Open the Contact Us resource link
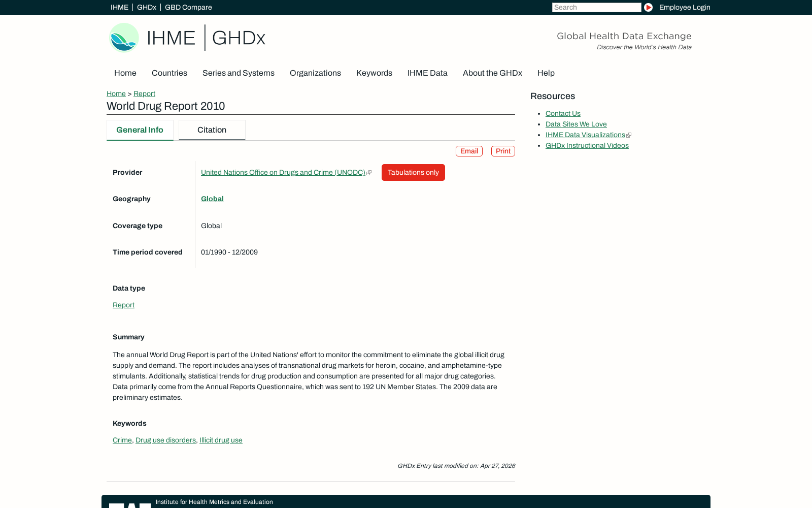This screenshot has height=508, width=812. pos(563,114)
